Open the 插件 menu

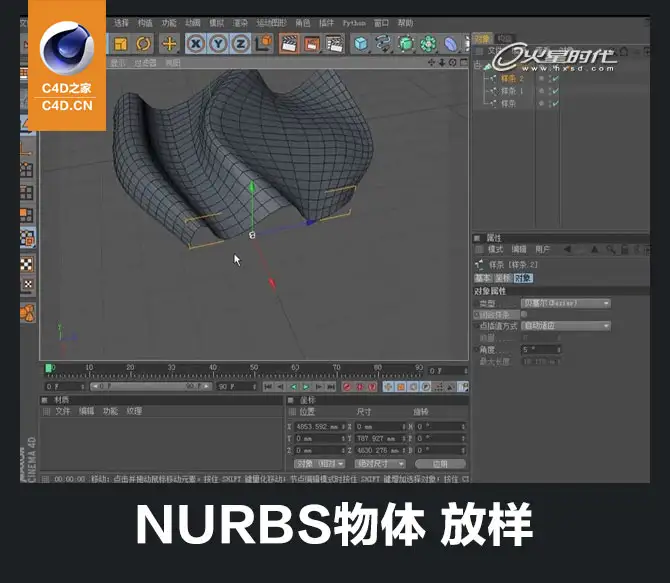click(326, 23)
